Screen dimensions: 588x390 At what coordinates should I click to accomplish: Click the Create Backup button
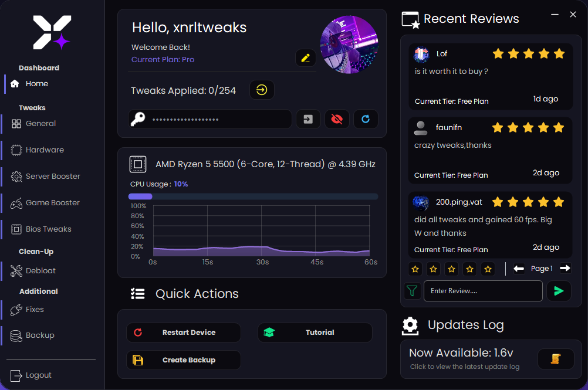(x=183, y=360)
